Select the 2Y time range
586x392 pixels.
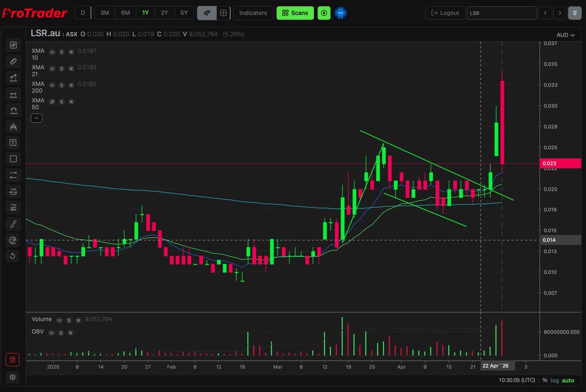pos(165,13)
